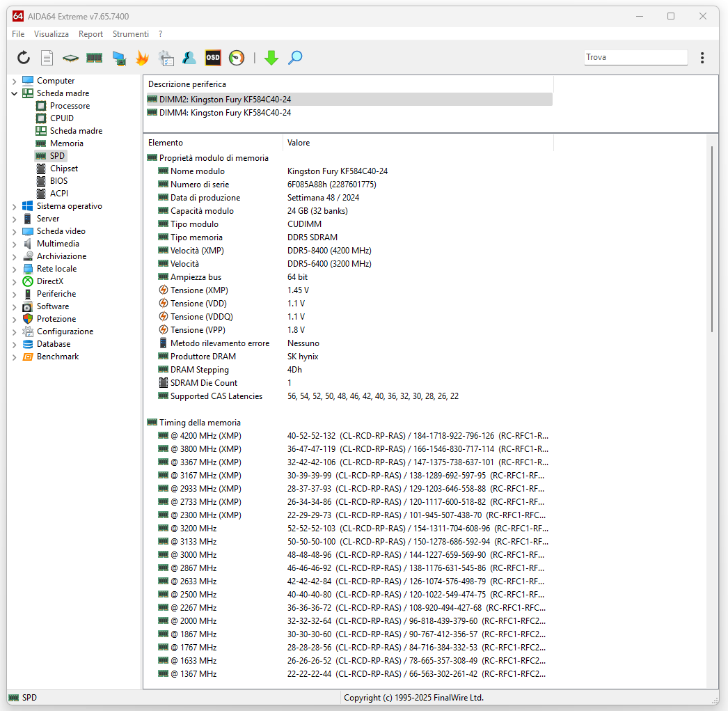This screenshot has height=711, width=728.
Task: Click the Benchmark orange icon
Action: tap(28, 357)
